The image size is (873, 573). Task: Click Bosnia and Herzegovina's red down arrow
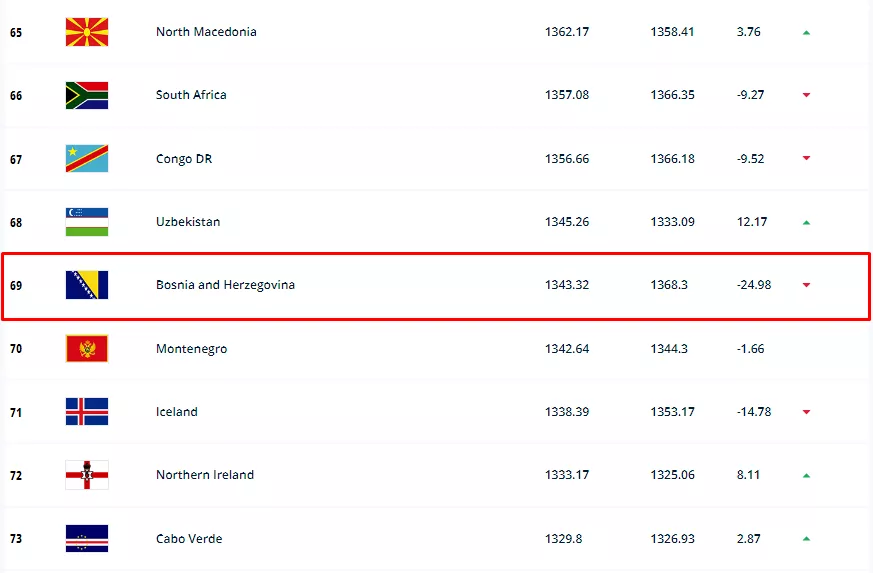click(x=806, y=285)
